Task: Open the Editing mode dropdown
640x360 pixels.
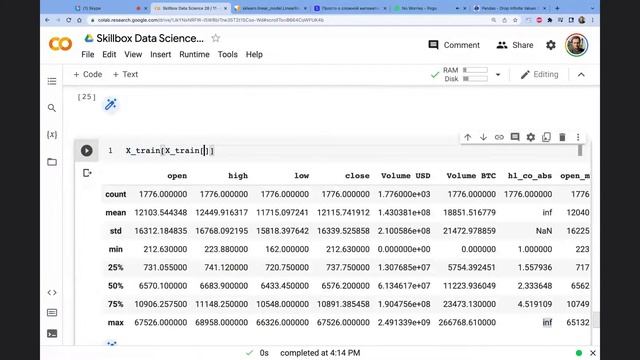Action: (x=540, y=74)
